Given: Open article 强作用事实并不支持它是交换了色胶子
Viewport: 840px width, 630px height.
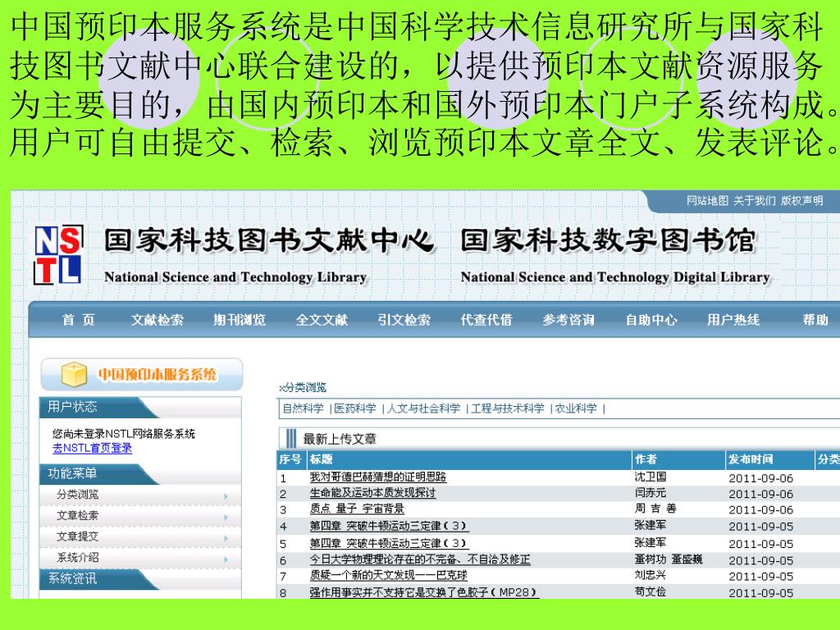Looking at the screenshot, I should pos(423,592).
